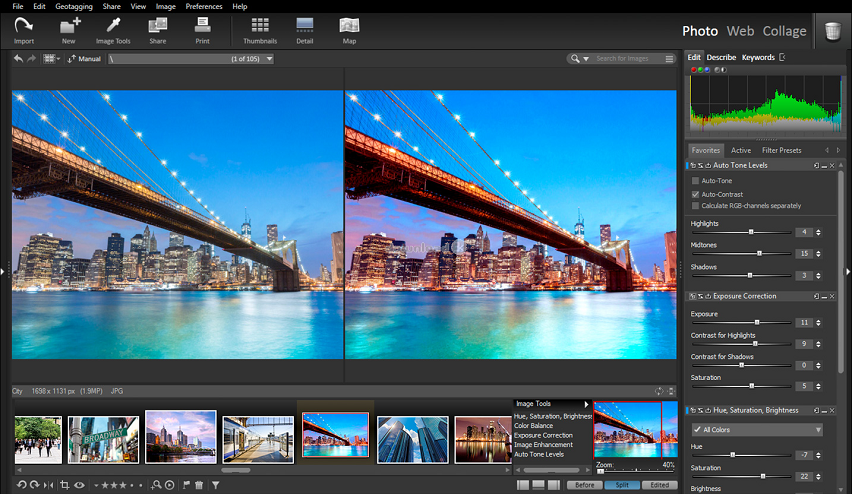
Task: Switch to the Filter Presets tab
Action: 781,150
